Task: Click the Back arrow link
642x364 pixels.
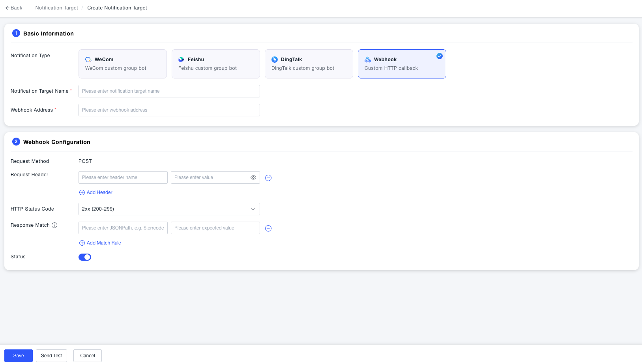Action: pos(14,8)
